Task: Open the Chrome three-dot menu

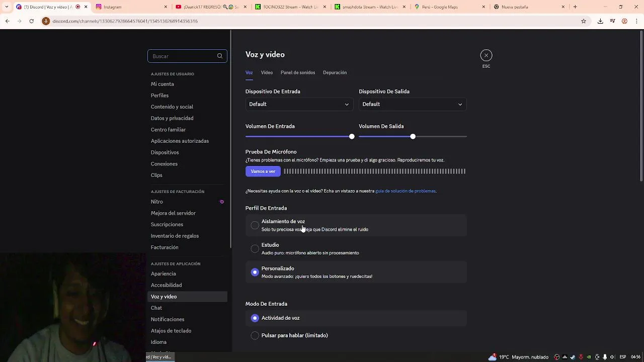Action: (636, 21)
